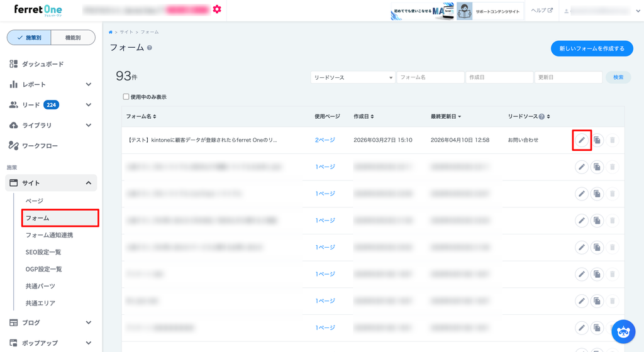Viewport: 644px width, 352px height.
Task: Click the edit pencil icon for the kintone test form
Action: (582, 140)
